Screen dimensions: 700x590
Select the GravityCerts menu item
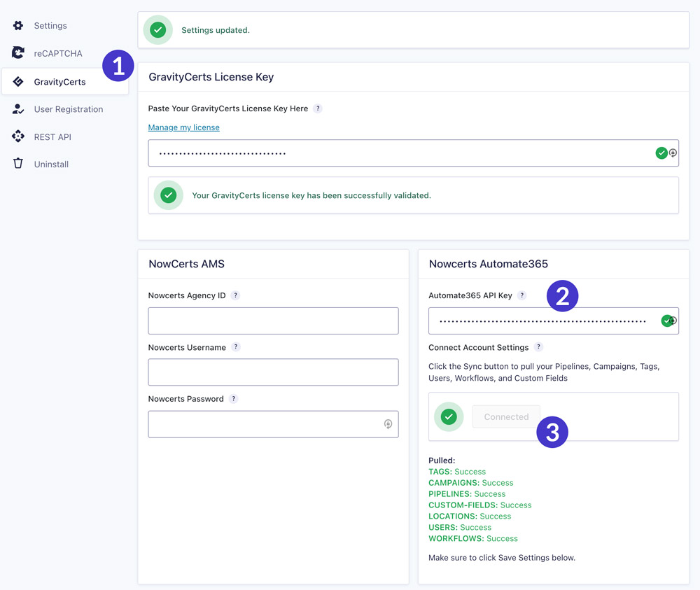[65, 82]
